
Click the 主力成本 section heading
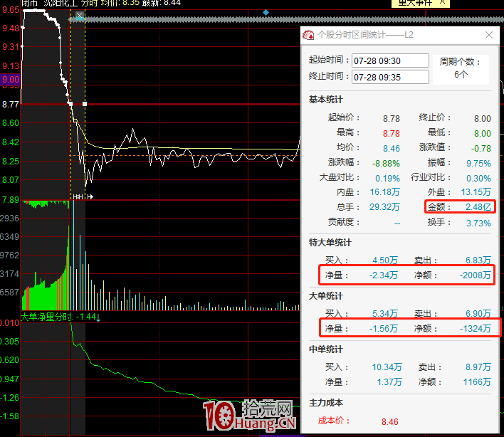pos(325,403)
